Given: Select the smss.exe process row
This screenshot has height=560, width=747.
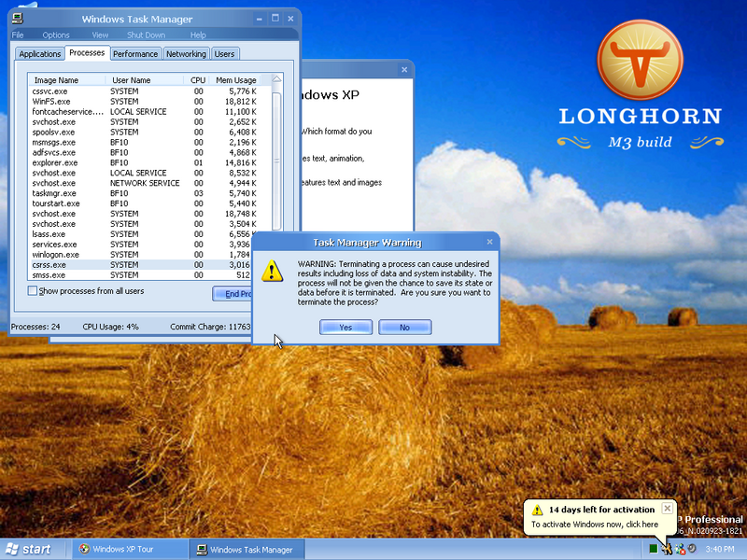Looking at the screenshot, I should coord(141,274).
